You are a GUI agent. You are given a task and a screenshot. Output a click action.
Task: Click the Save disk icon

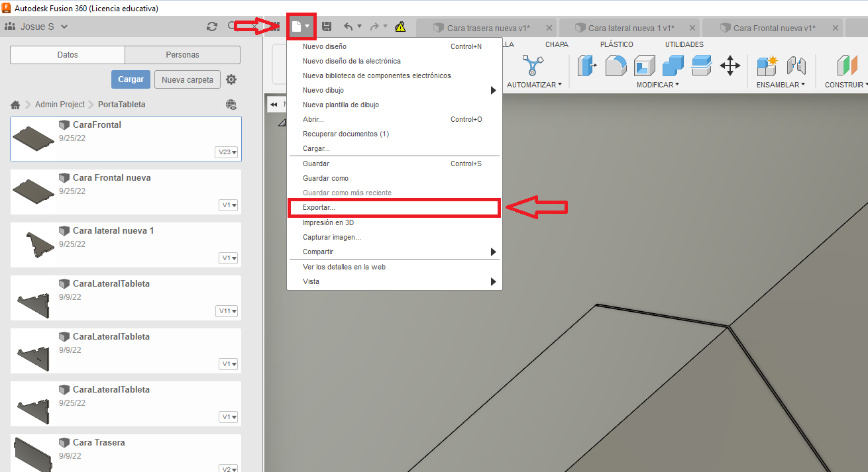point(327,26)
